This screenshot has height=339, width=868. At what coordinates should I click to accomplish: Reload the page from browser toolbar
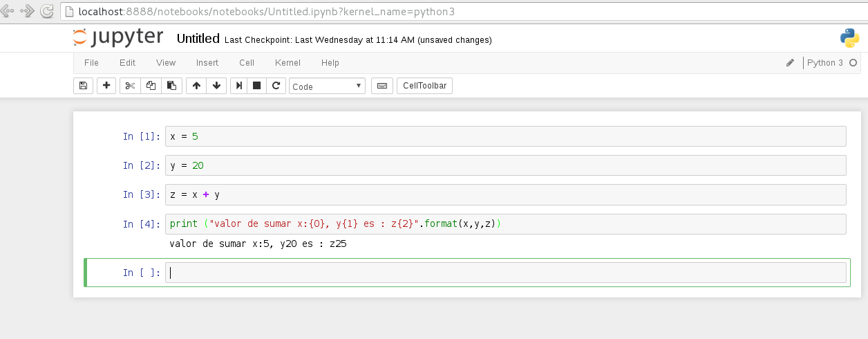click(47, 11)
